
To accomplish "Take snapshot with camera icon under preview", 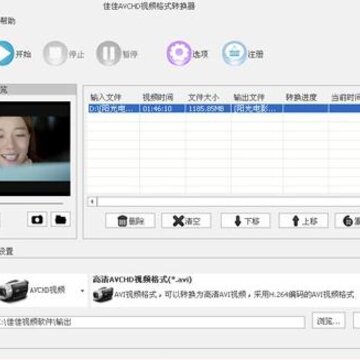I will pyautogui.click(x=37, y=219).
